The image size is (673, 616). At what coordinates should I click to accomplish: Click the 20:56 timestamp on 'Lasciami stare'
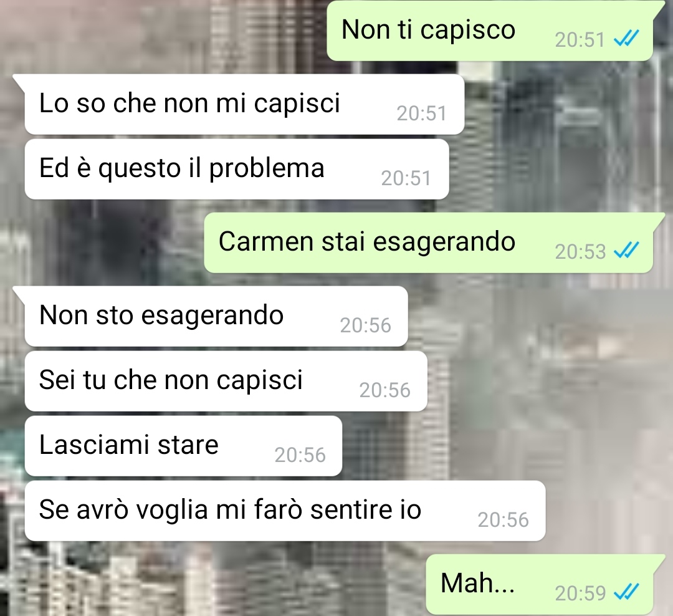[300, 455]
